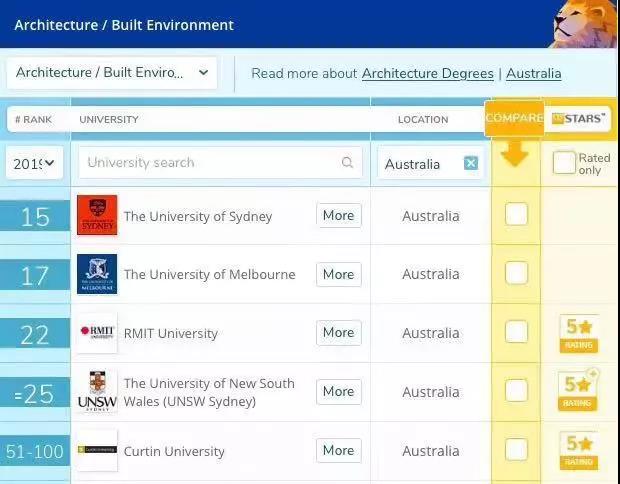The image size is (620, 484).
Task: Enable the Rated only checkbox
Action: [x=564, y=163]
